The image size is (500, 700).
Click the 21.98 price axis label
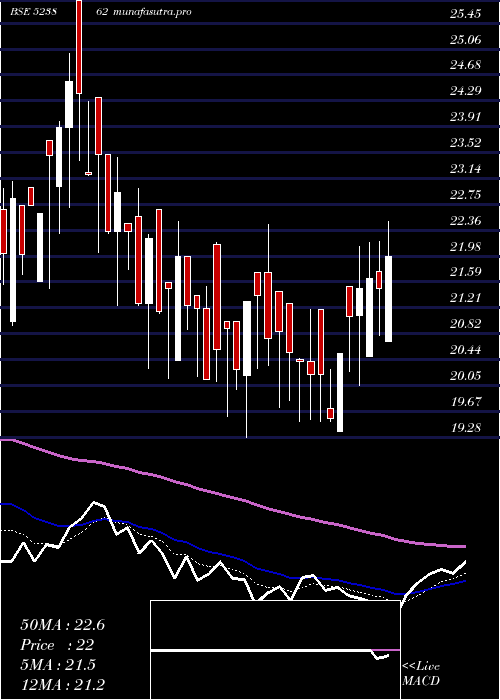(466, 246)
